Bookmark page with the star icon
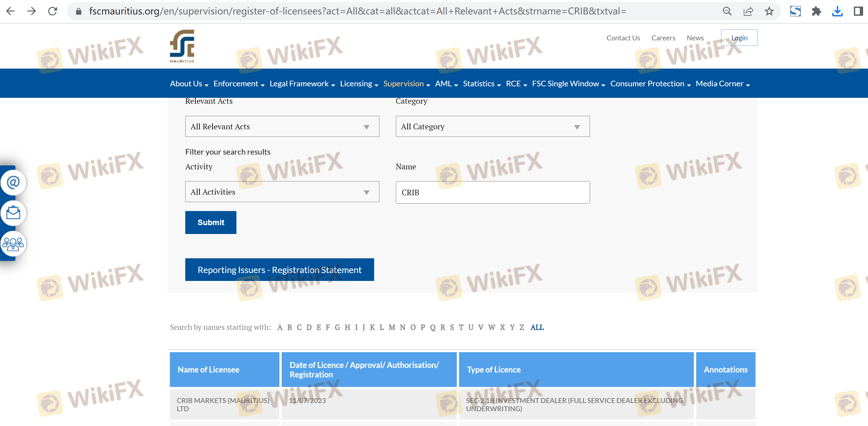The width and height of the screenshot is (868, 426). (769, 11)
